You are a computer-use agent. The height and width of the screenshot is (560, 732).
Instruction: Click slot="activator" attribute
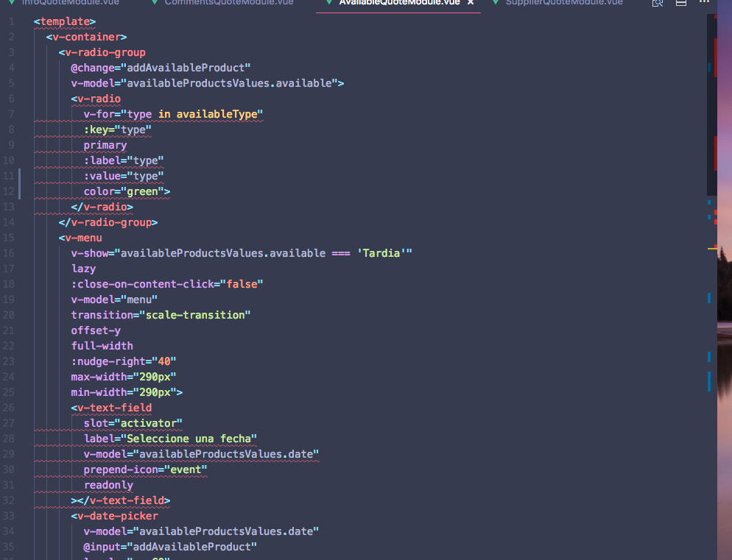(x=133, y=423)
